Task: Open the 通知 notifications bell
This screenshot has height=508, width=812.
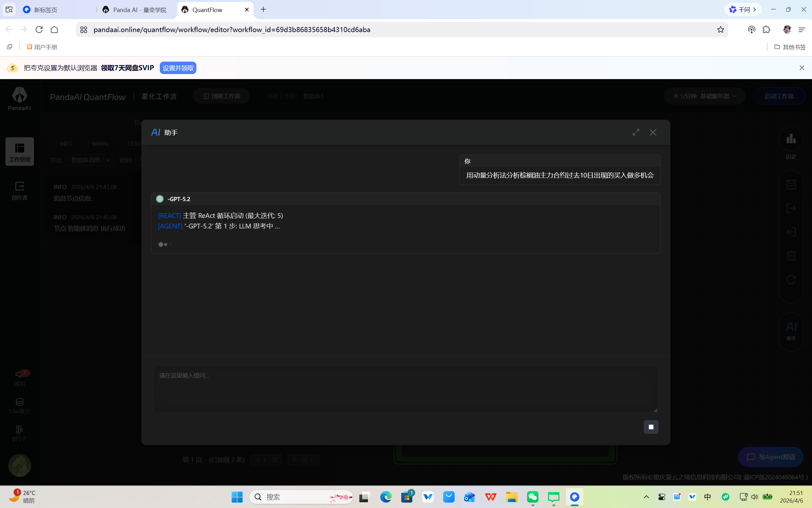Action: tap(19, 376)
